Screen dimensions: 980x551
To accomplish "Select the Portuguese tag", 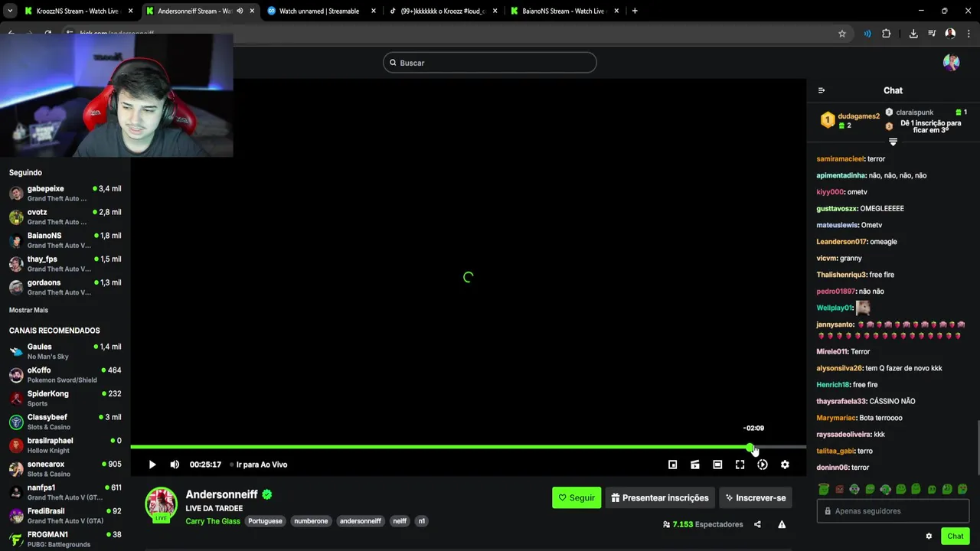I will pyautogui.click(x=265, y=521).
